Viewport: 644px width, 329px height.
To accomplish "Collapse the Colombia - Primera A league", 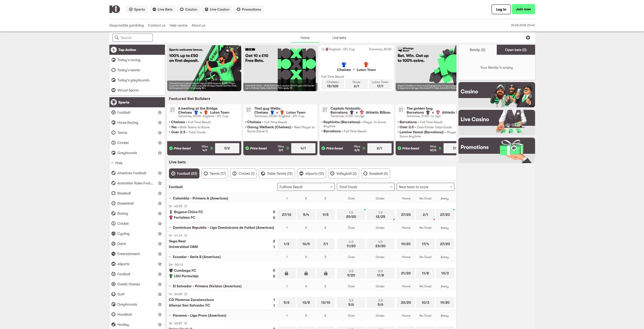I will click(x=170, y=198).
